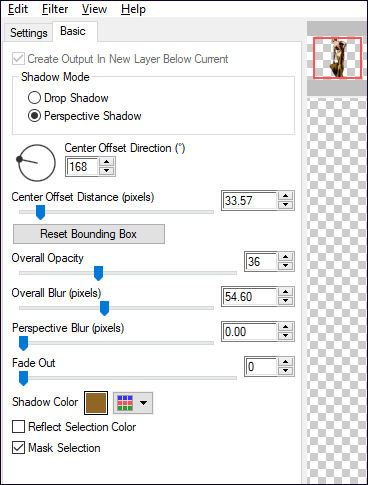Viewport: 368px width, 485px height.
Task: Open the Filter menu
Action: (x=55, y=9)
